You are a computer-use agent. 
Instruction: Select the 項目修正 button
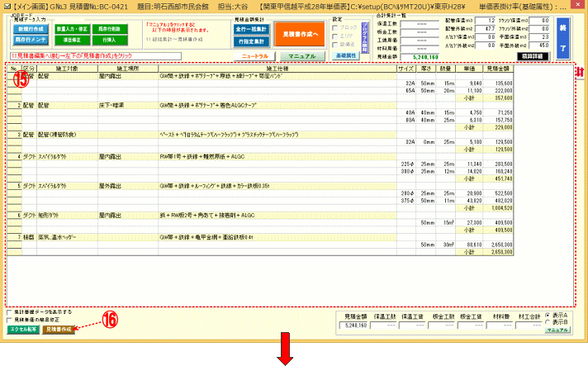72,40
